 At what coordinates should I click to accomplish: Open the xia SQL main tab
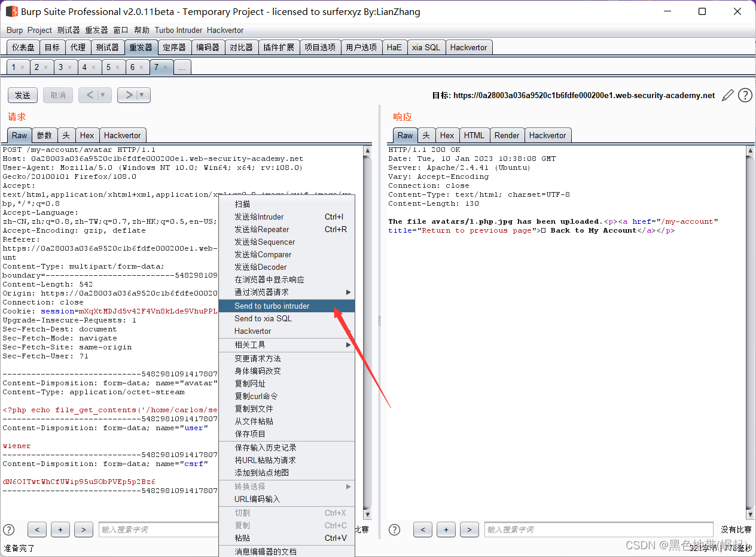pyautogui.click(x=426, y=47)
